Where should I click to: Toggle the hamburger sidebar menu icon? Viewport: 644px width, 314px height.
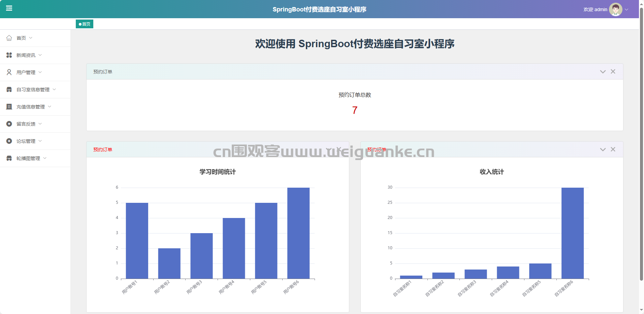point(9,8)
